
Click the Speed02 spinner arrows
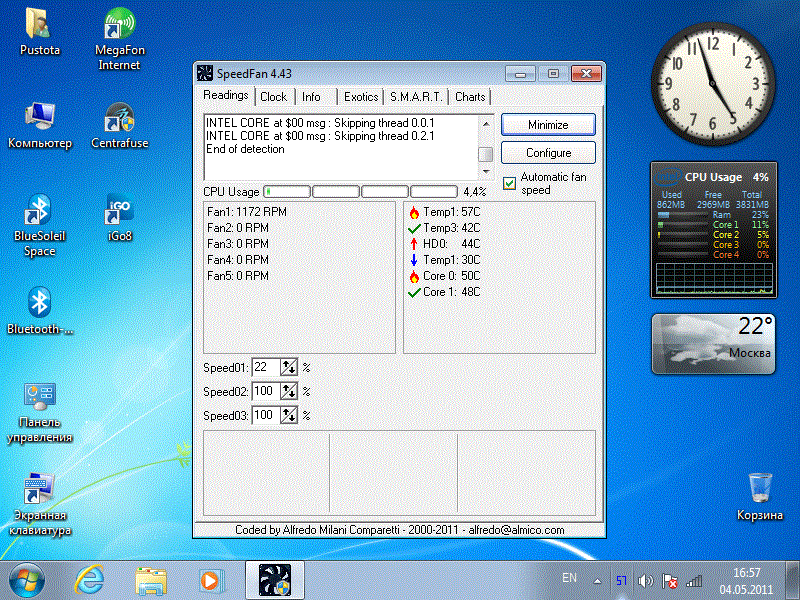pos(290,392)
